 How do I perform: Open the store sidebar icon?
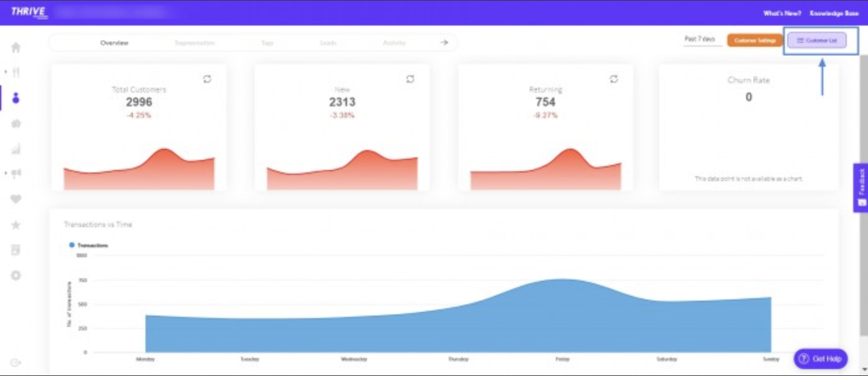coord(16,123)
